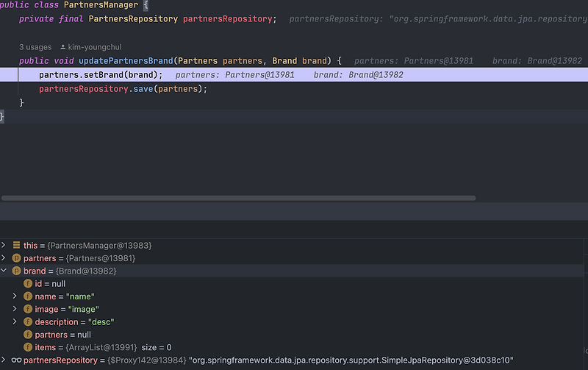
Task: Open the '3 usages' code hint
Action: tap(35, 47)
